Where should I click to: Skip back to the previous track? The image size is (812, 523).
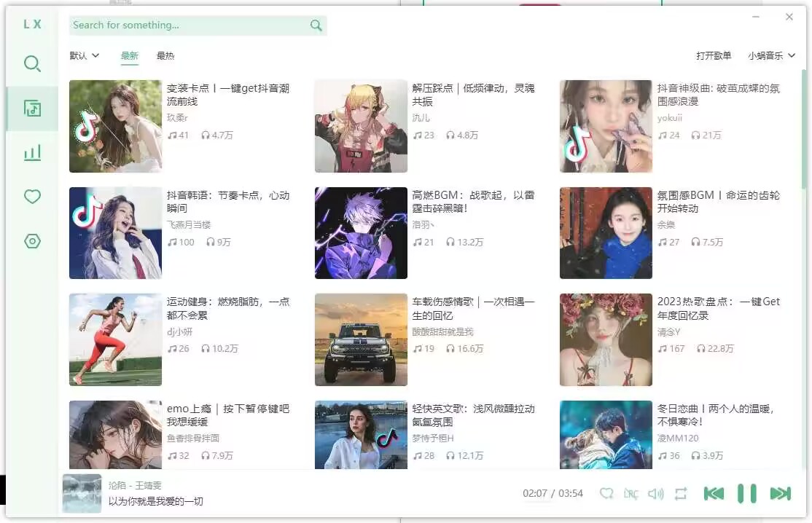click(x=714, y=493)
